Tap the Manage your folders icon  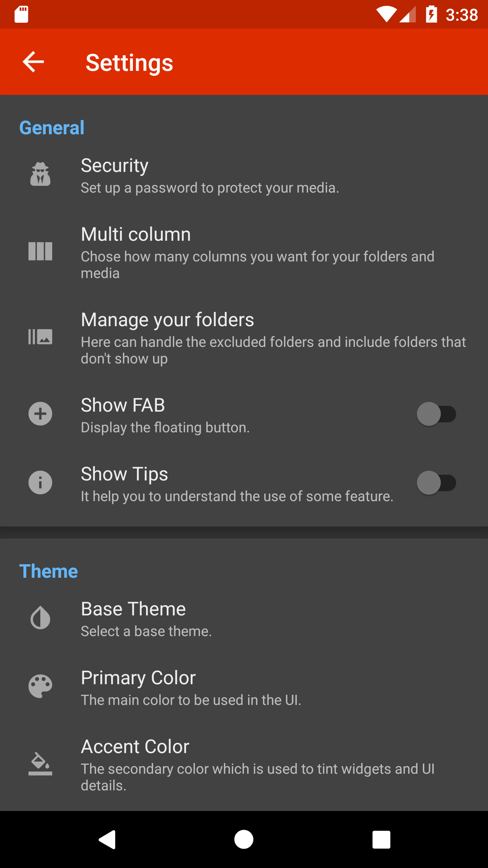[x=40, y=337]
